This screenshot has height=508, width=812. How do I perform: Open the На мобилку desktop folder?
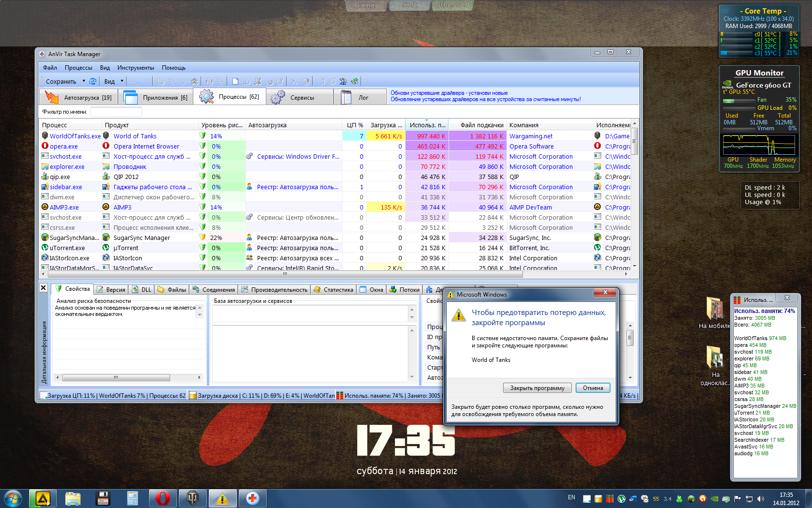[714, 313]
